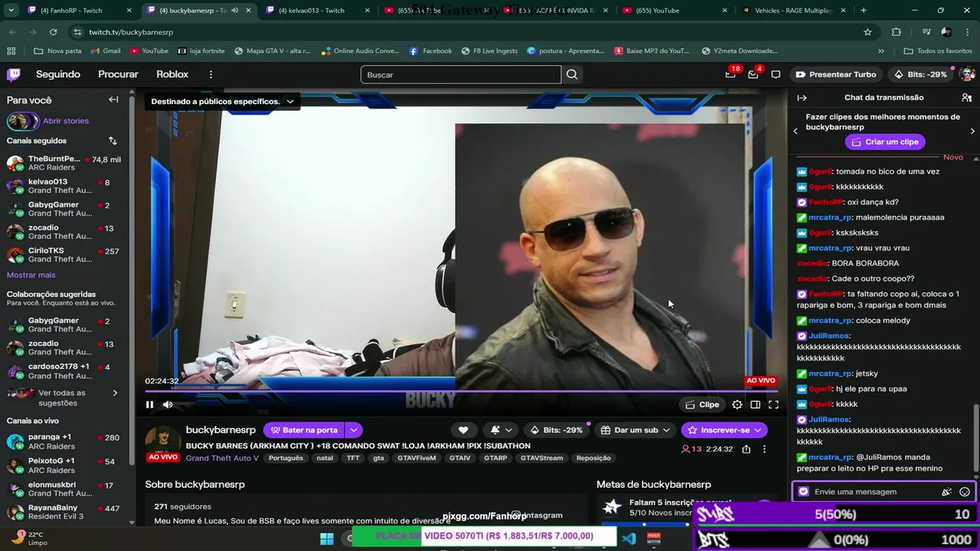Image resolution: width=980 pixels, height=551 pixels.
Task: Focus the Buscar search field
Action: pos(461,74)
